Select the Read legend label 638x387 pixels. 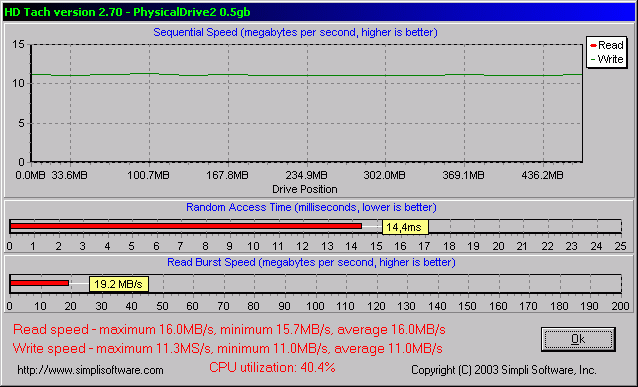(x=611, y=45)
